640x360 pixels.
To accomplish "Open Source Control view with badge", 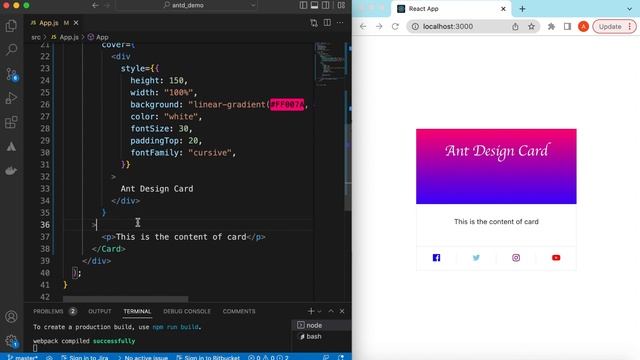I will (x=12, y=74).
